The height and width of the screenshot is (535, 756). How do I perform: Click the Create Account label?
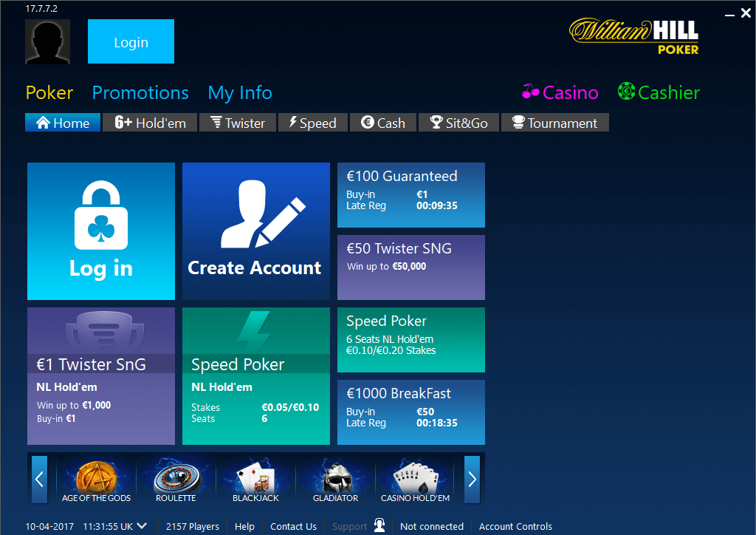254,267
